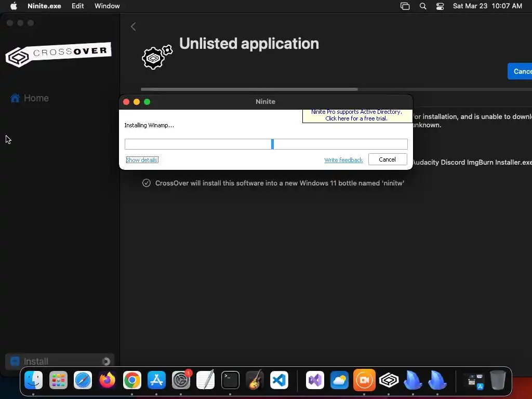Click the spinner next to Install
532x399 pixels.
coord(106,362)
